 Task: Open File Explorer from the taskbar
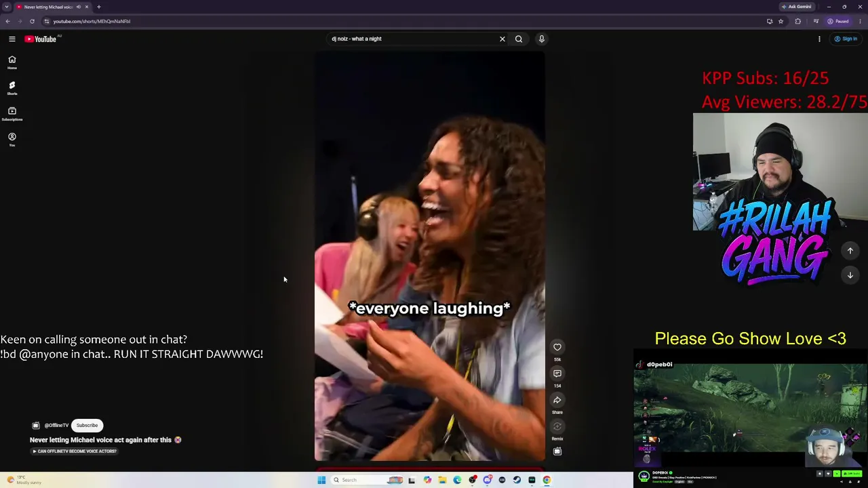pyautogui.click(x=442, y=480)
